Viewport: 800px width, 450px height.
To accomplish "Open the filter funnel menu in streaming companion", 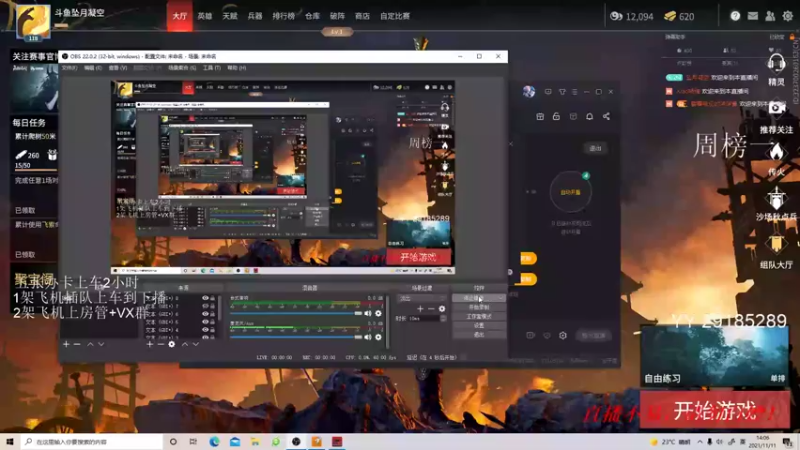I will pyautogui.click(x=562, y=92).
